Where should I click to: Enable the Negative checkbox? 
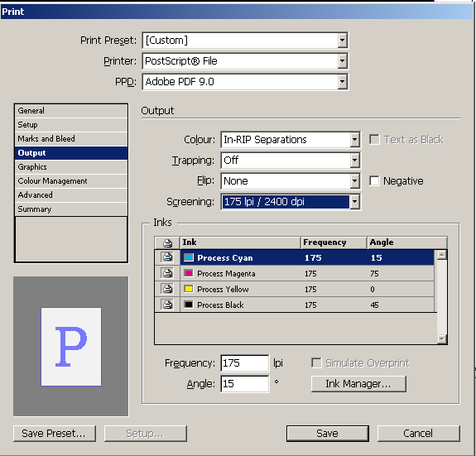(374, 180)
